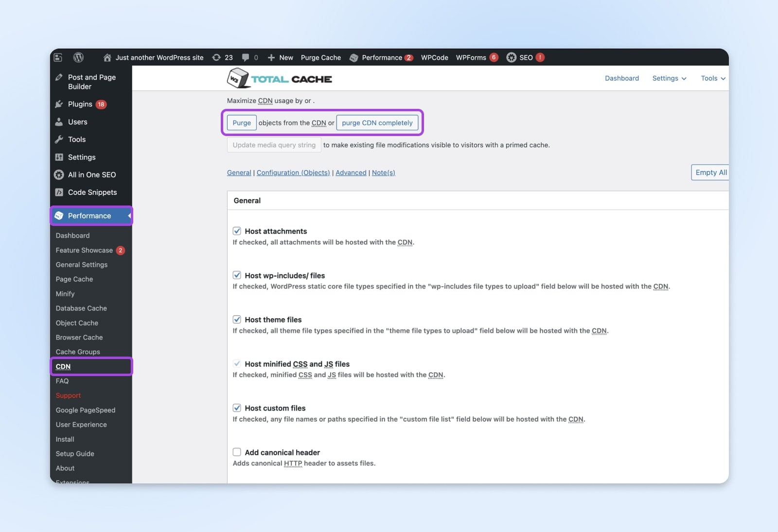Open All in One SEO via its sidebar icon

pos(59,175)
